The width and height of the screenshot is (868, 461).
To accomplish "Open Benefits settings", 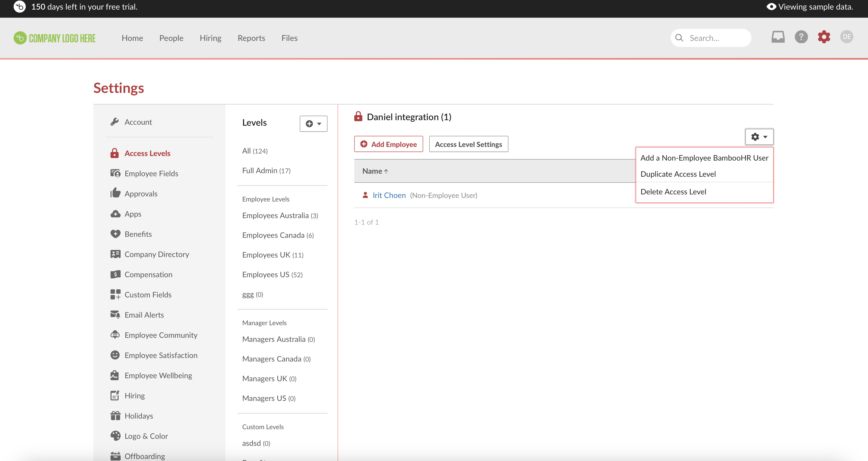I will click(131, 234).
